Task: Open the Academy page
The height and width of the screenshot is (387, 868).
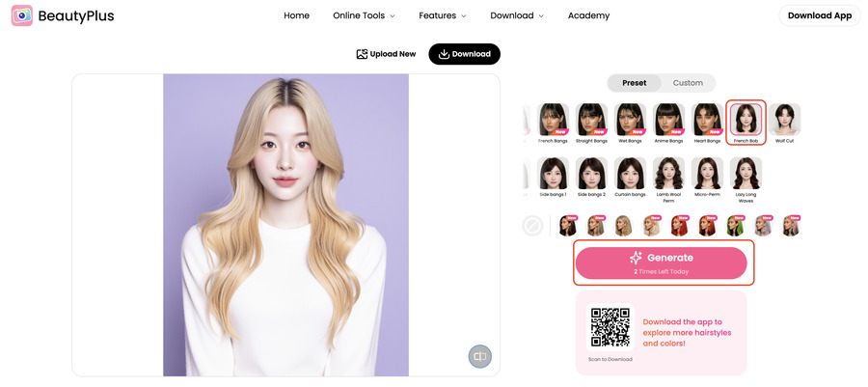Action: click(588, 15)
